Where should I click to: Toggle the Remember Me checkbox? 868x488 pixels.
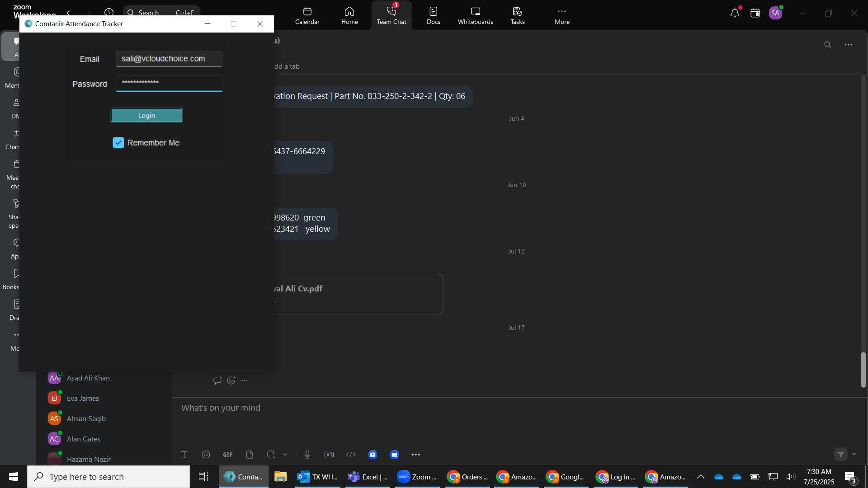click(x=118, y=143)
